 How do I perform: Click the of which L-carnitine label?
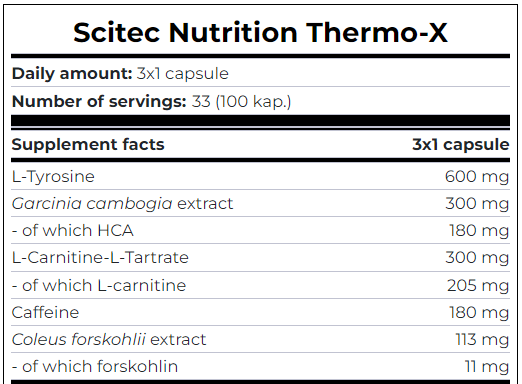tap(99, 285)
